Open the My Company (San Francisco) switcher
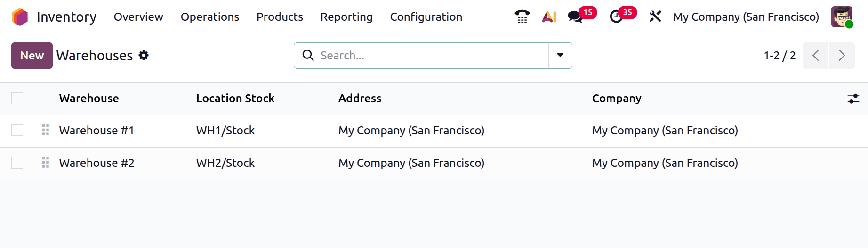Viewport: 868px width, 248px height. [746, 17]
